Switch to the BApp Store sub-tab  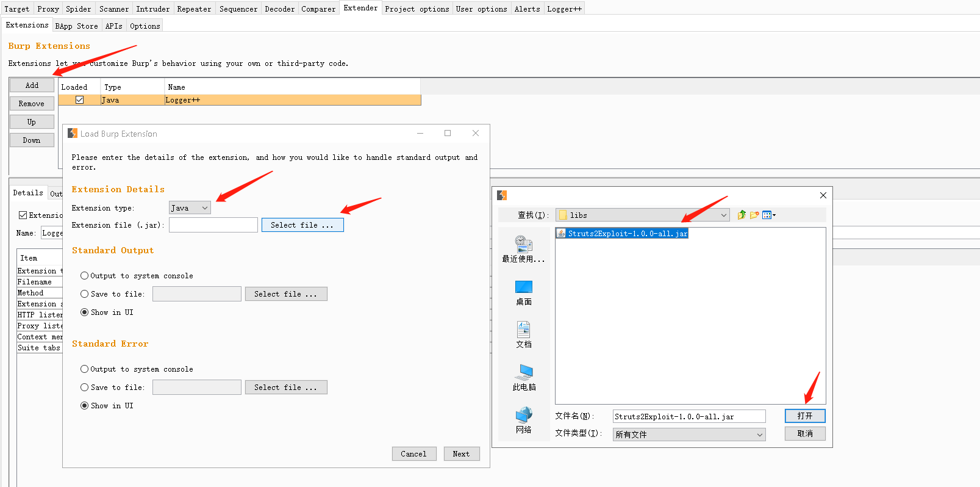[x=76, y=26]
